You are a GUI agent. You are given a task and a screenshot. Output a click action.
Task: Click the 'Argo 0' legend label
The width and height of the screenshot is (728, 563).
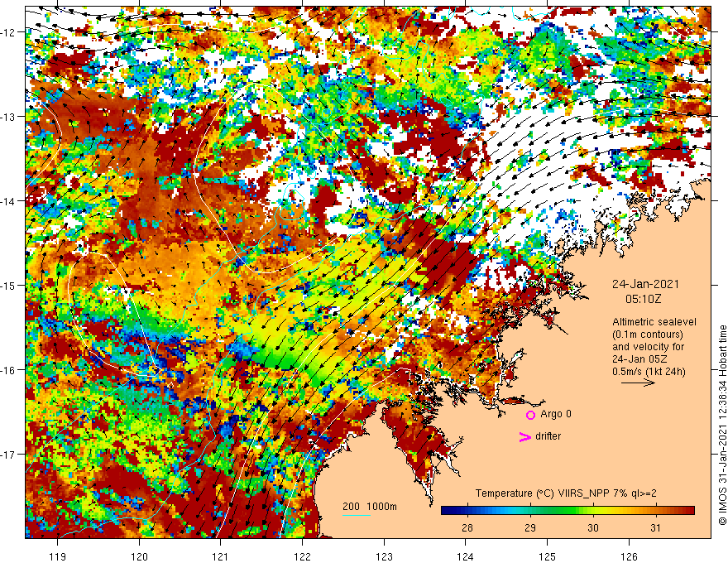click(x=556, y=414)
